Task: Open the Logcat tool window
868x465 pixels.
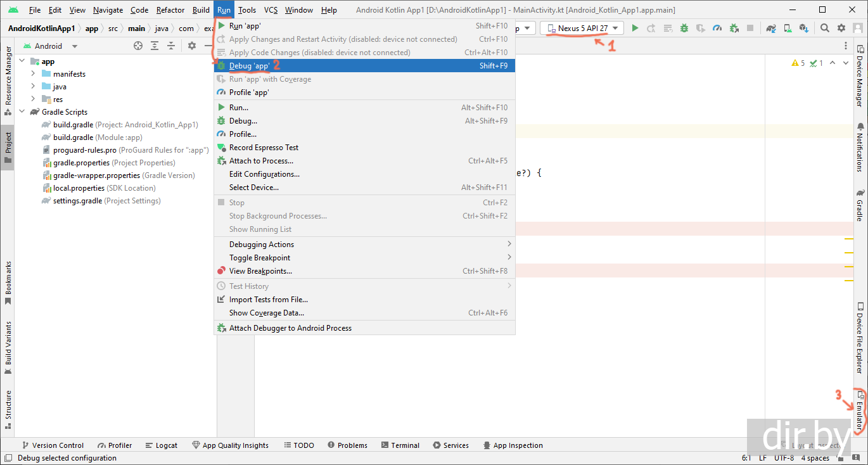Action: pos(161,445)
